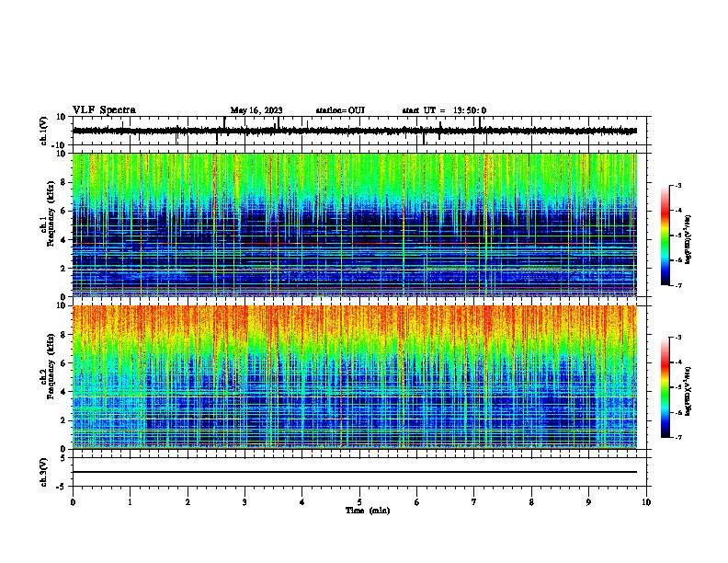The width and height of the screenshot is (728, 563).
Task: Click the ch.1 'Frequency (kHz)' axis label
Action: click(x=51, y=213)
